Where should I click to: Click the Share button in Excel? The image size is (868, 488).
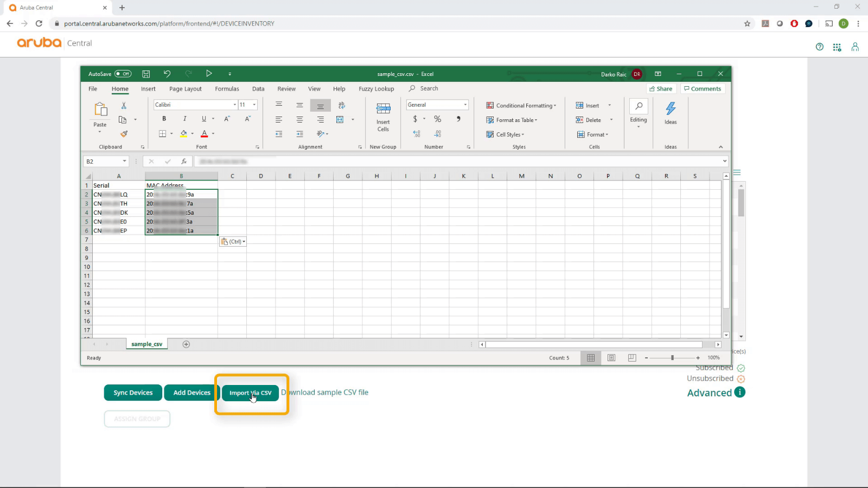pyautogui.click(x=661, y=89)
